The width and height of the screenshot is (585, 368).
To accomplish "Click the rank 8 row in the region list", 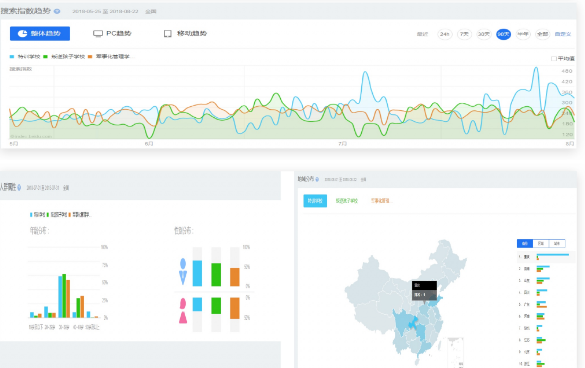I will (546, 340).
